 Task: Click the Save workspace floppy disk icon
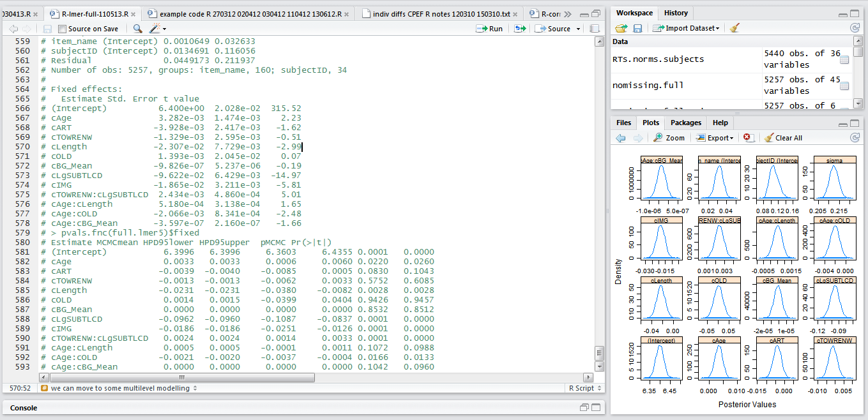[637, 28]
